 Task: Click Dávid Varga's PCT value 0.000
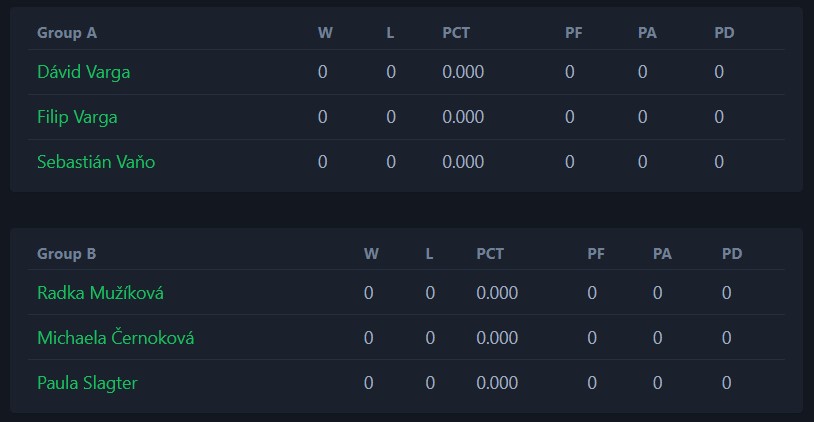point(463,72)
